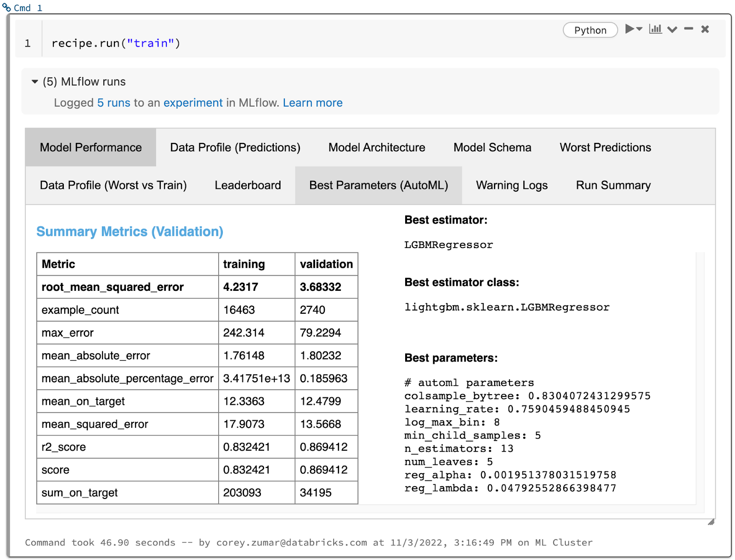
Task: Open the 'experiment' link
Action: [x=193, y=102]
